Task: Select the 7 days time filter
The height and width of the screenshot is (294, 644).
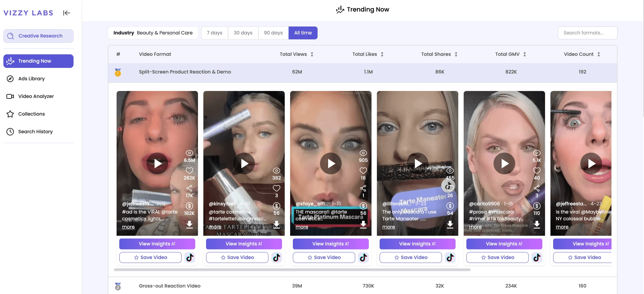Action: (215, 33)
